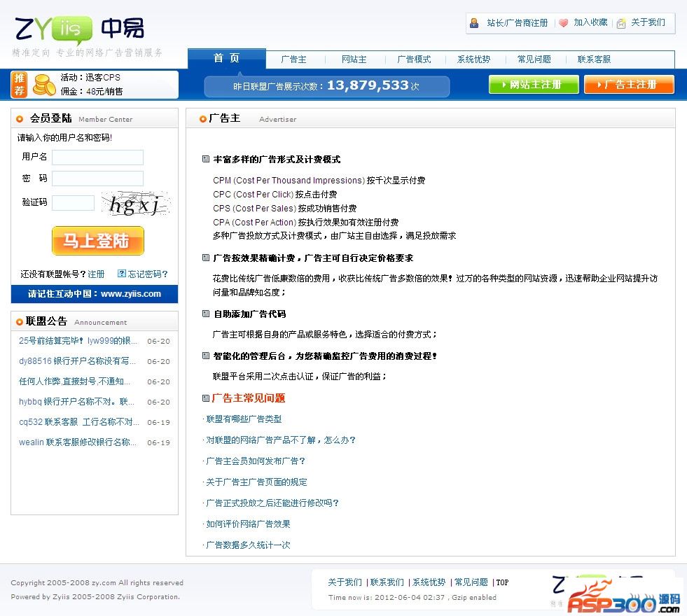Click the square icon beside 丰富多样的广告形式及计费模式
Screen dimensions: 687x616
tap(205, 159)
